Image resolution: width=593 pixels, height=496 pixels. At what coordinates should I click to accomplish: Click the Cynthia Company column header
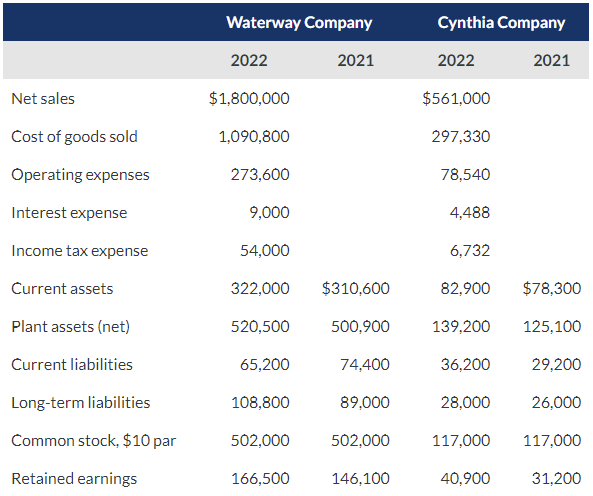501,23
